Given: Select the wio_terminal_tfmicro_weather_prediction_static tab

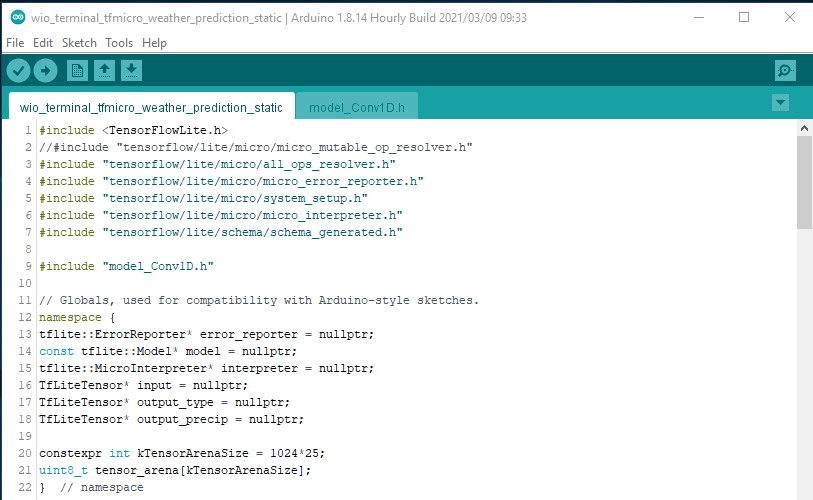Looking at the screenshot, I should coord(151,107).
